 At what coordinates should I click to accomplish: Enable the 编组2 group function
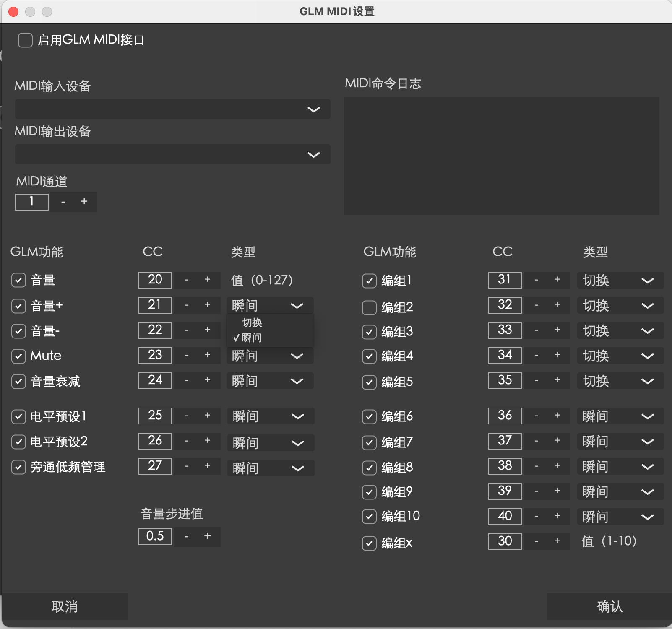370,307
